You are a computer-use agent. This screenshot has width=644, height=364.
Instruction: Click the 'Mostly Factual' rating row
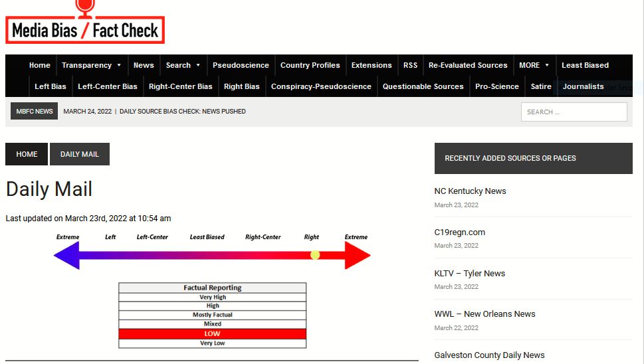tap(212, 315)
